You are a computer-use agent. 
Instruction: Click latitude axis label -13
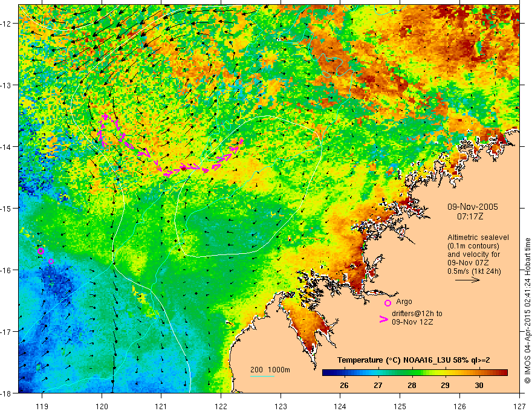pyautogui.click(x=6, y=85)
